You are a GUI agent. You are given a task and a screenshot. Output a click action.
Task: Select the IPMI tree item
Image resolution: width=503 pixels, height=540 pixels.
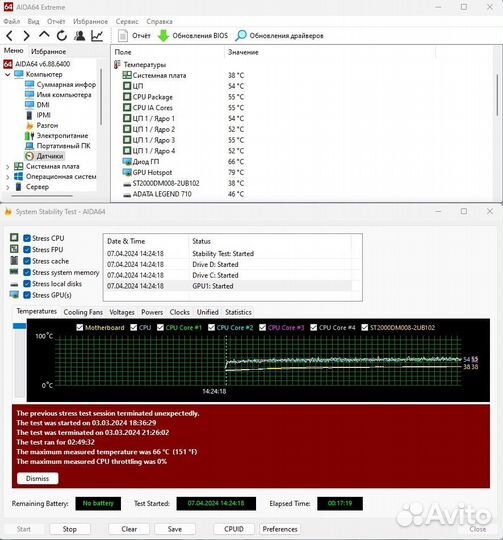38,115
